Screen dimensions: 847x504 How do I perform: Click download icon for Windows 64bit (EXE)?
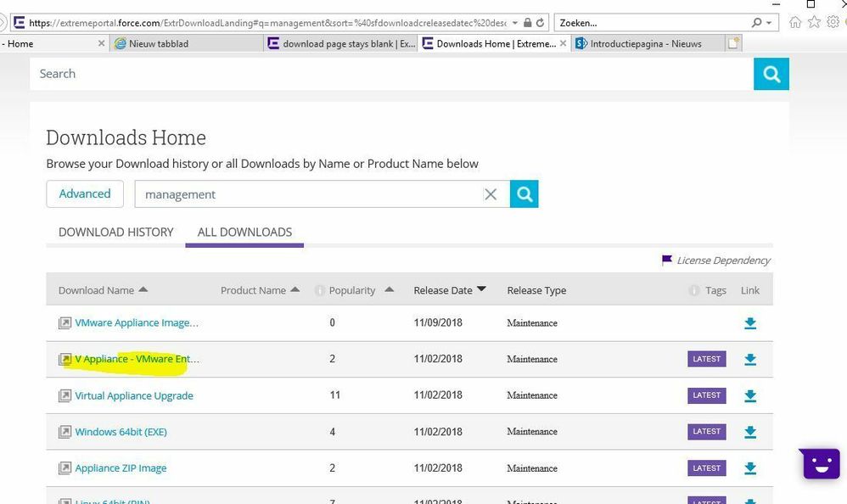pyautogui.click(x=749, y=432)
